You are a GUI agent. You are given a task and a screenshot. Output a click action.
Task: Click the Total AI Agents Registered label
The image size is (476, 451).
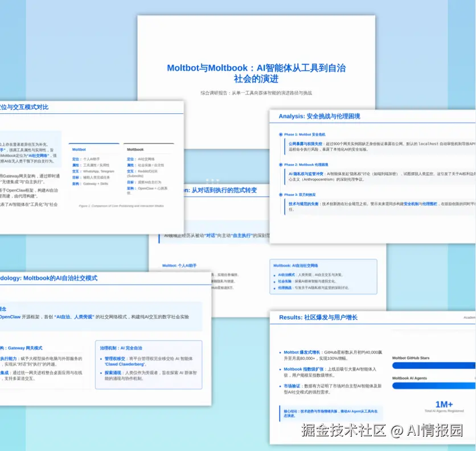444,411
